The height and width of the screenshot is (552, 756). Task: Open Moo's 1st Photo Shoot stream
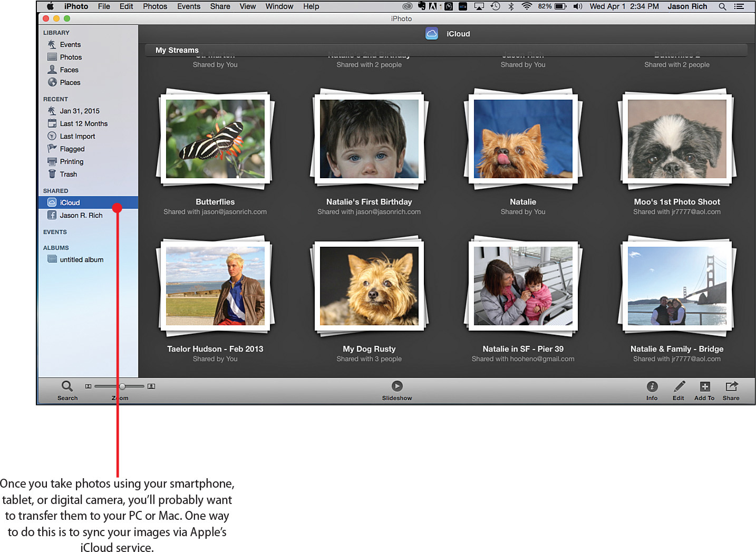tap(677, 139)
